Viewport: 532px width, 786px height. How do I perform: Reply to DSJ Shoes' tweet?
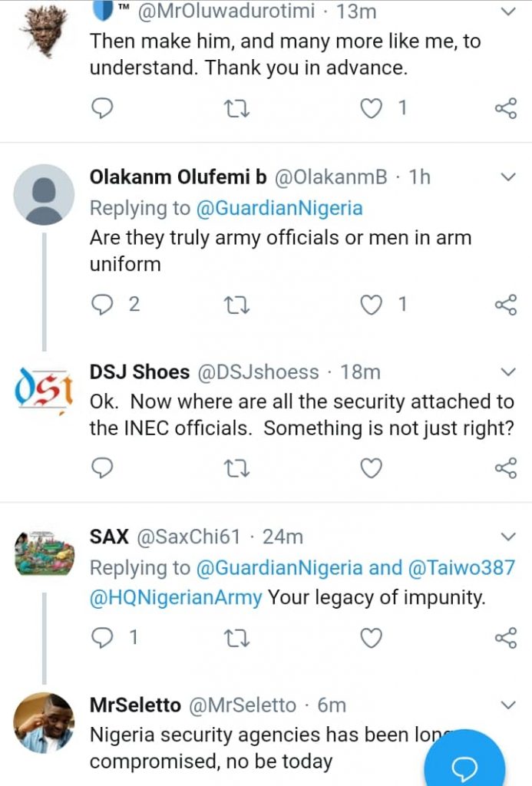[x=102, y=467]
